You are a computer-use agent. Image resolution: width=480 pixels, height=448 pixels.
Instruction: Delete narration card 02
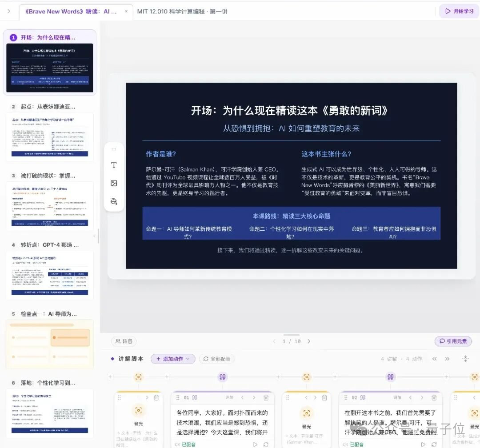pyautogui.click(x=434, y=397)
